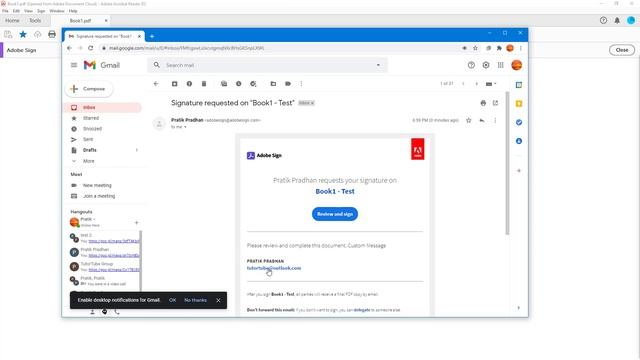Viewport: 640px width, 360px height.
Task: Close the Adobe Sign panel in Acrobat
Action: [622, 50]
